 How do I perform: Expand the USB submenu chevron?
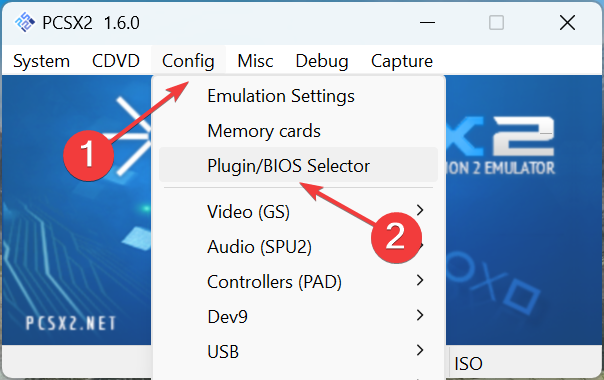click(420, 350)
